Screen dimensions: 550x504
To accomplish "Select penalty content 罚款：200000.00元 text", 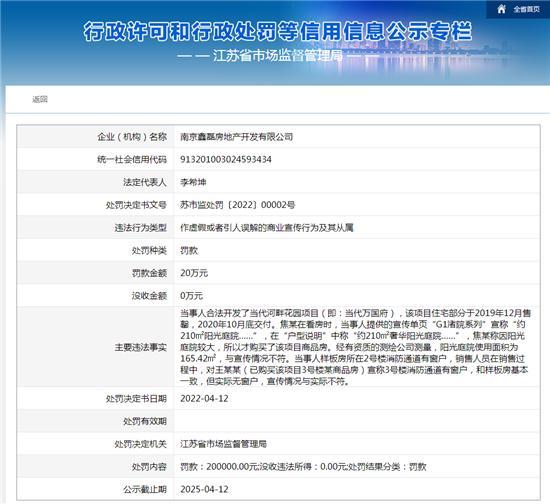I will click(x=219, y=467).
